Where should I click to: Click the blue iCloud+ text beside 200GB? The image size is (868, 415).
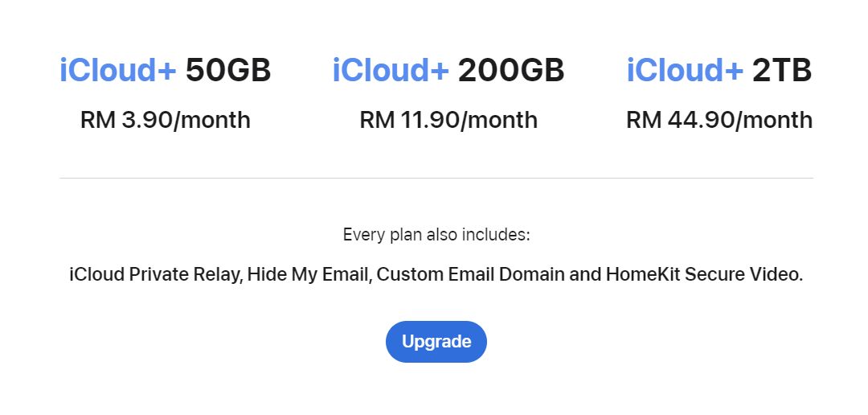391,72
